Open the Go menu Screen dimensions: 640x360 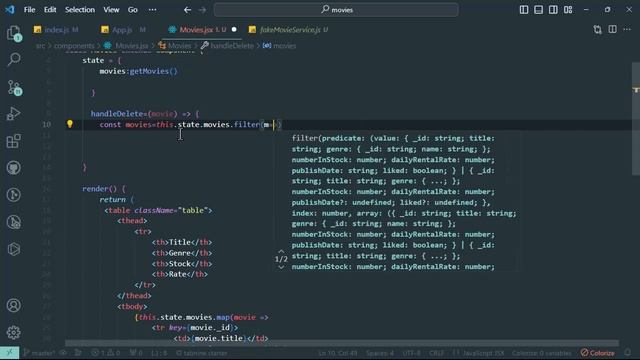pos(133,9)
